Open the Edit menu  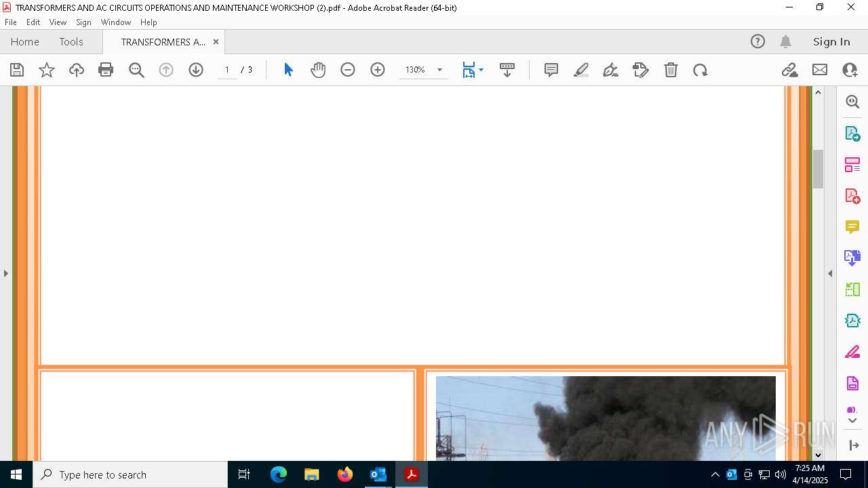coord(33,22)
